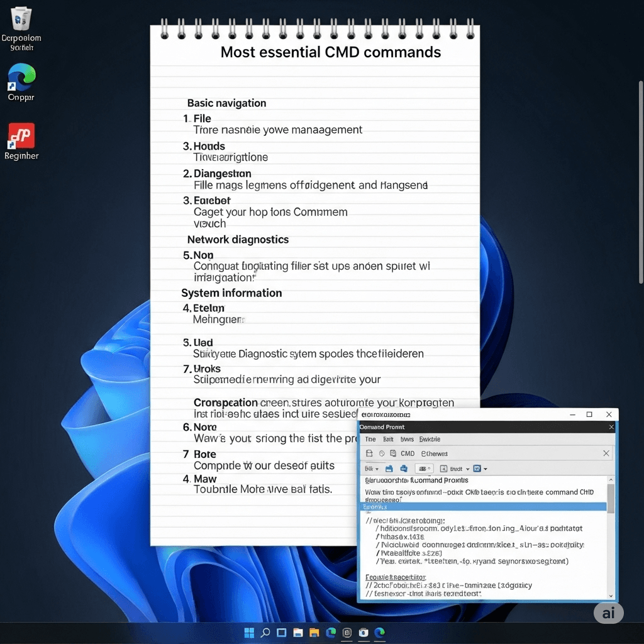Open the Edge shortcut labeled Onppar

point(21,77)
